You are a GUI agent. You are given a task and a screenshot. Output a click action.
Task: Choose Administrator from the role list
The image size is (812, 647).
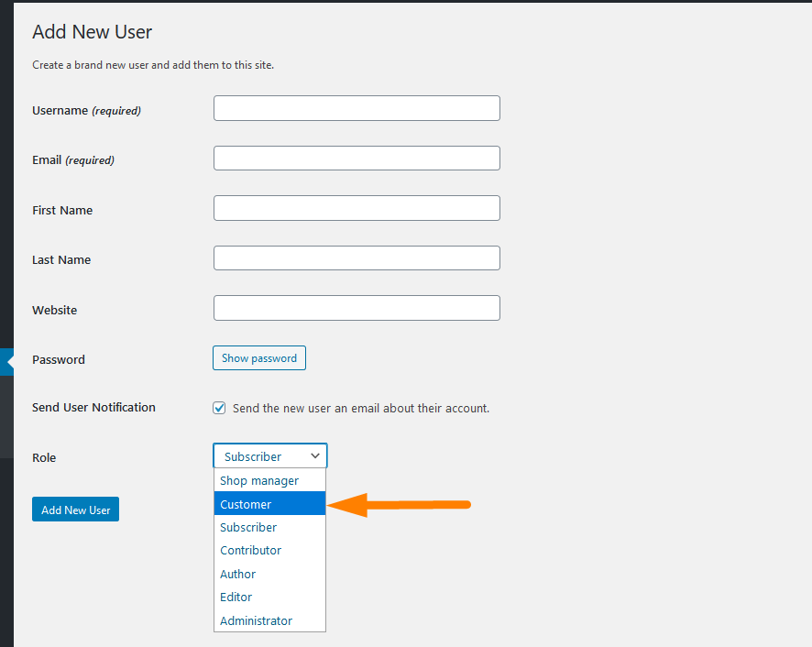[x=269, y=620]
